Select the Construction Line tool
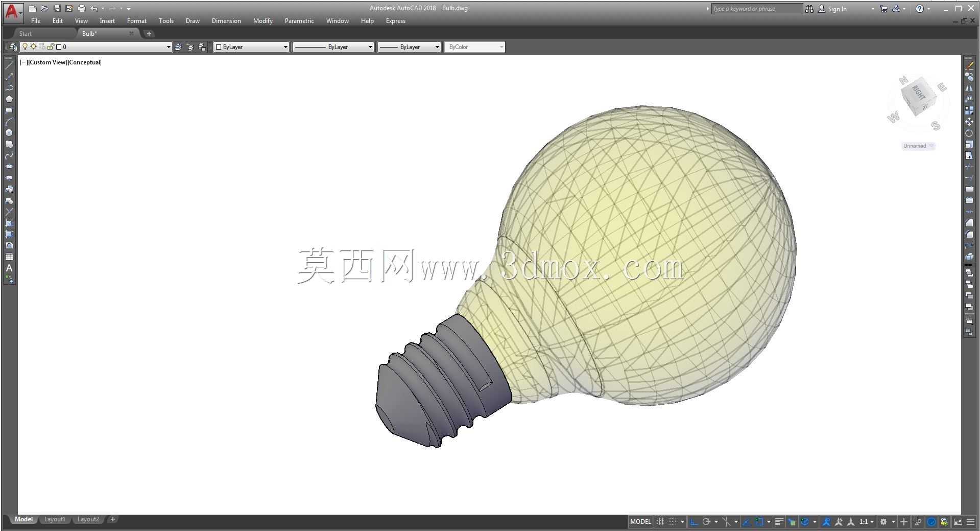 coord(9,76)
